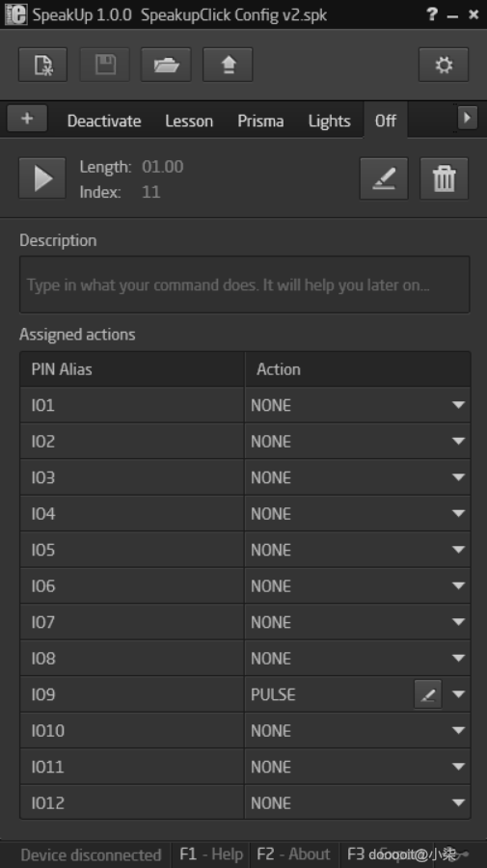Upload the configuration to the device

(228, 65)
